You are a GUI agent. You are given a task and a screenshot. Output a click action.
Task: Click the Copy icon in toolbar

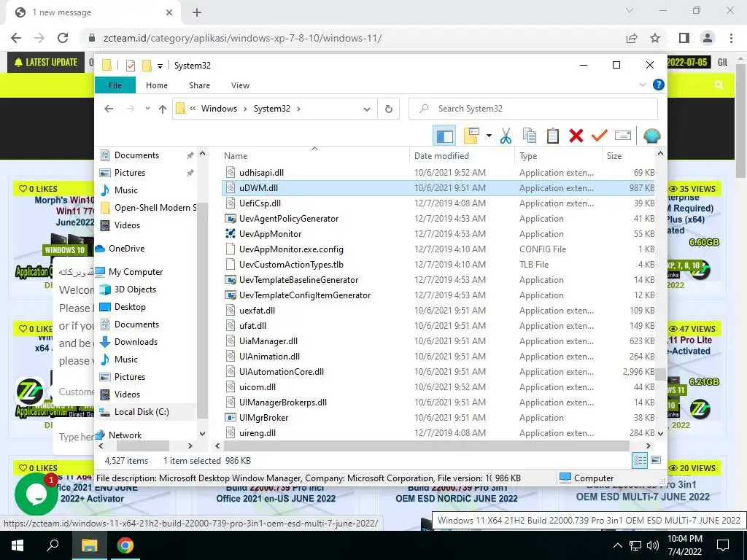pos(530,136)
